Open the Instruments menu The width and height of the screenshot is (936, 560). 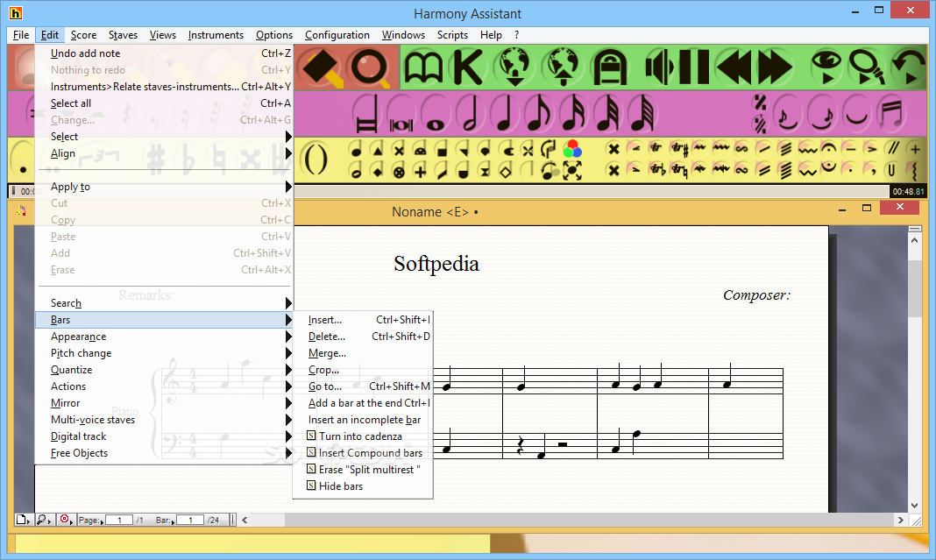point(216,35)
